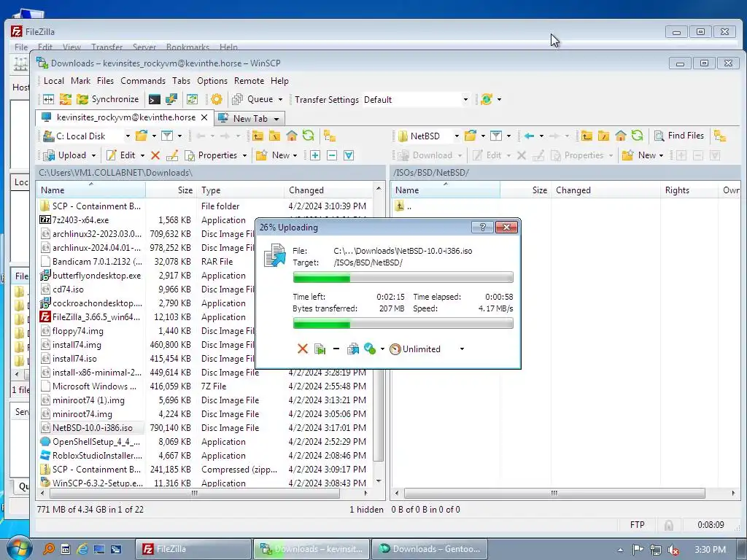Show local directory tree icon
The height and width of the screenshot is (560, 747).
(329, 136)
